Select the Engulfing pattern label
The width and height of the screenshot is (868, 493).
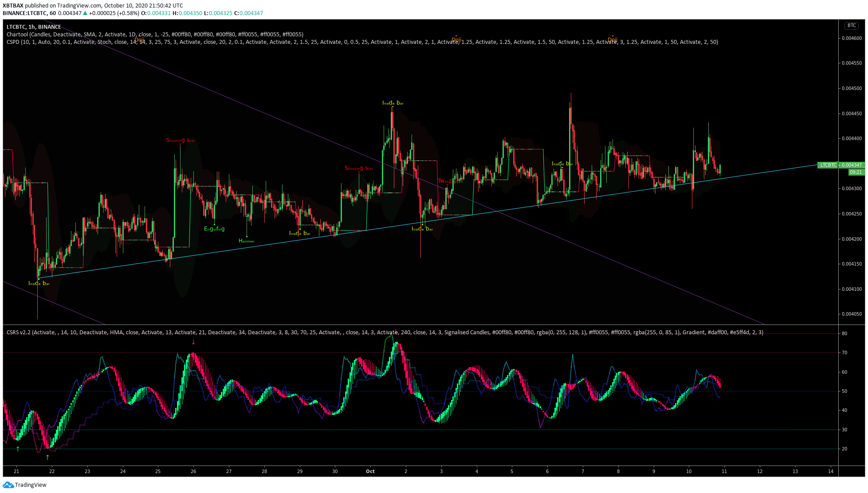pyautogui.click(x=214, y=229)
